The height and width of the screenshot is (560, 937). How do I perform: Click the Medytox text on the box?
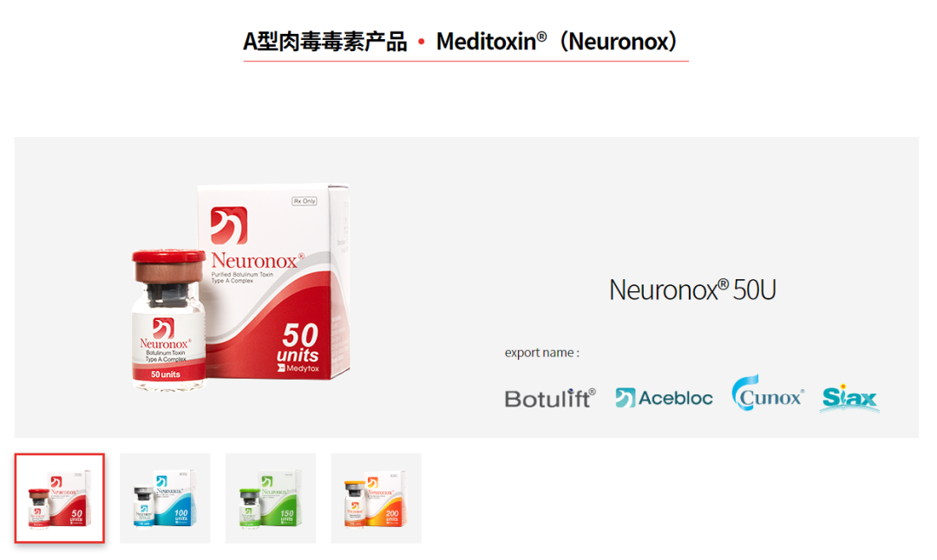[303, 368]
